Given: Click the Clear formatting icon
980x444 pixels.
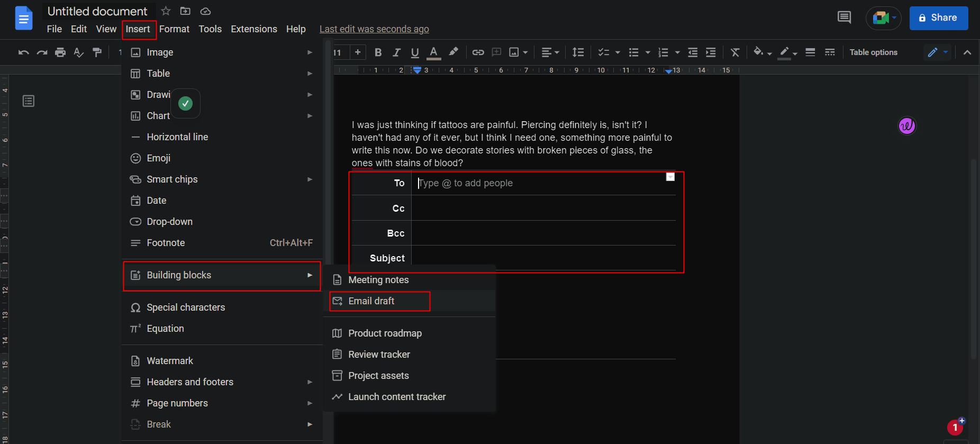Looking at the screenshot, I should tap(735, 52).
